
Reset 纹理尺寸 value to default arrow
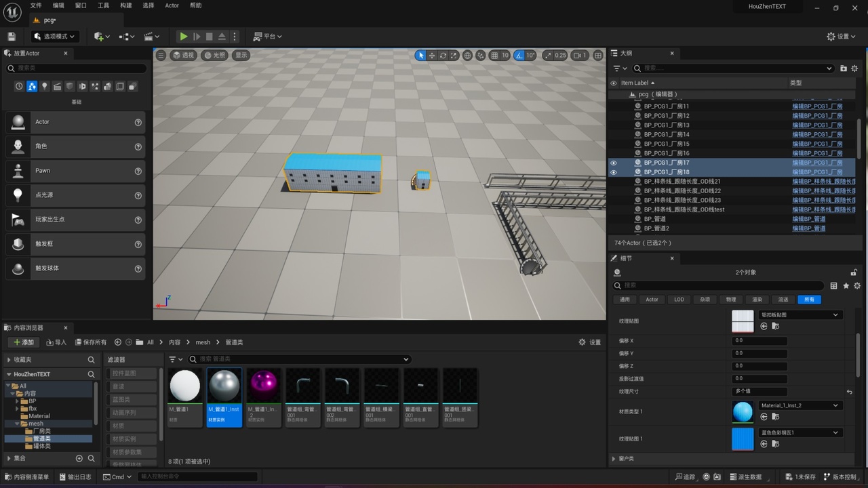(849, 392)
